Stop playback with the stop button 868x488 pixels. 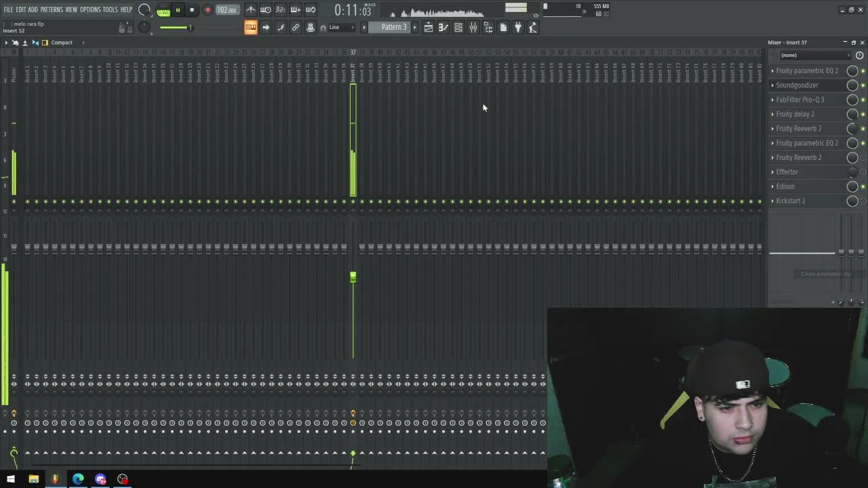[x=192, y=10]
